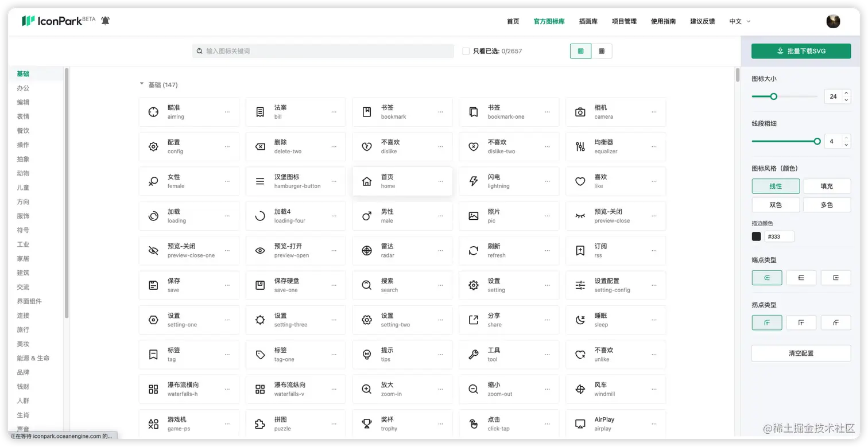Choose the middle 端点类型 option

[801, 278]
